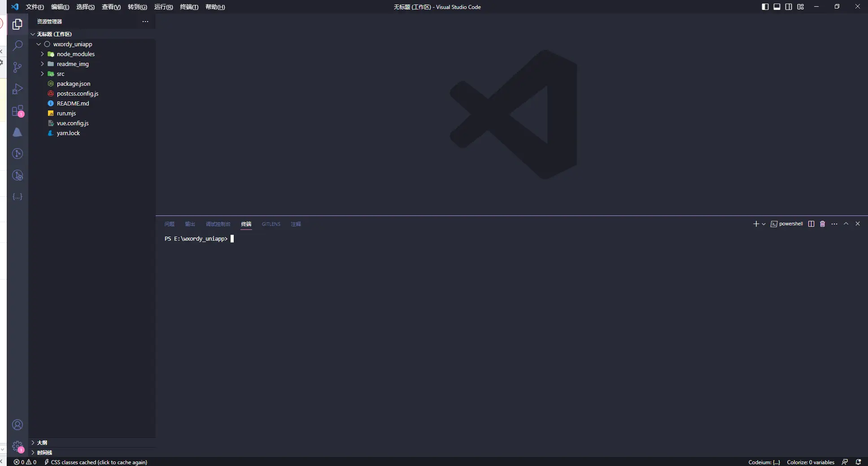The width and height of the screenshot is (868, 466).
Task: Open the 文件(F) menu
Action: point(35,7)
